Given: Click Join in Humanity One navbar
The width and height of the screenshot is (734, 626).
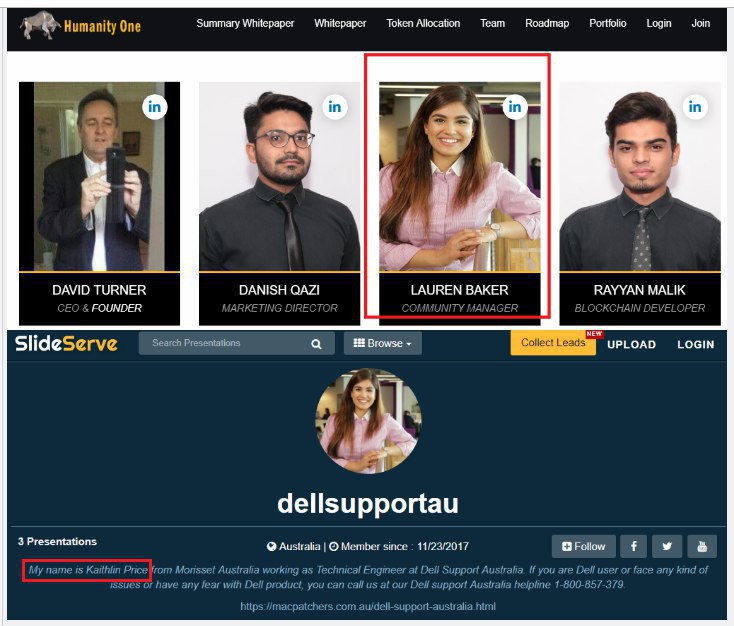Looking at the screenshot, I should pos(701,23).
